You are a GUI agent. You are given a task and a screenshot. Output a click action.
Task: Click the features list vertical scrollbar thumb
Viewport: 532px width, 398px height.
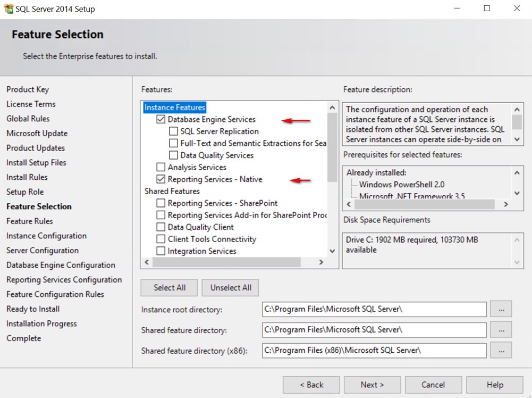332,147
